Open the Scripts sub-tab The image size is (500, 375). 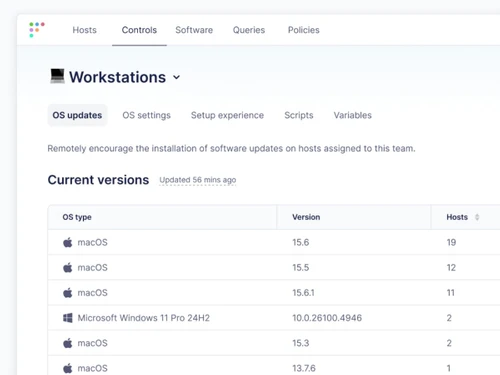tap(299, 115)
